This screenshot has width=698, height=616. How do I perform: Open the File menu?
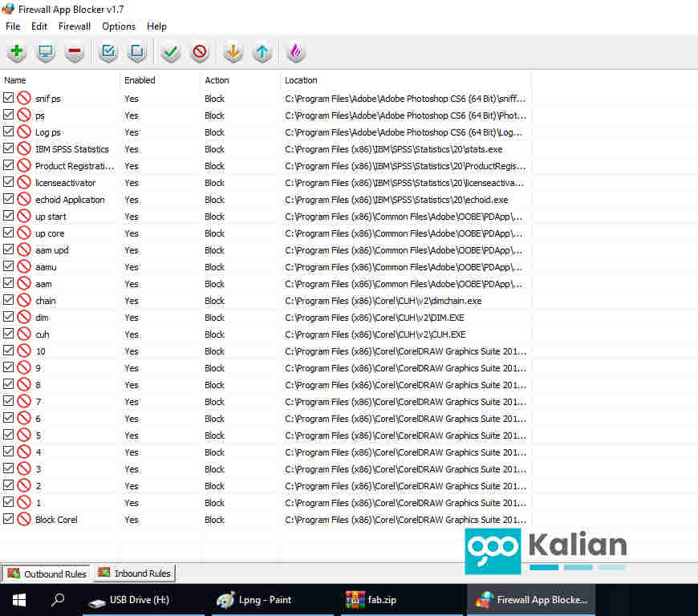[x=13, y=26]
